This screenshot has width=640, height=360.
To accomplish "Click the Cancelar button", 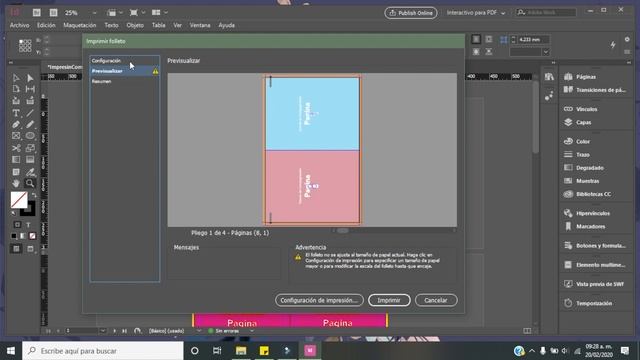I will click(x=436, y=300).
